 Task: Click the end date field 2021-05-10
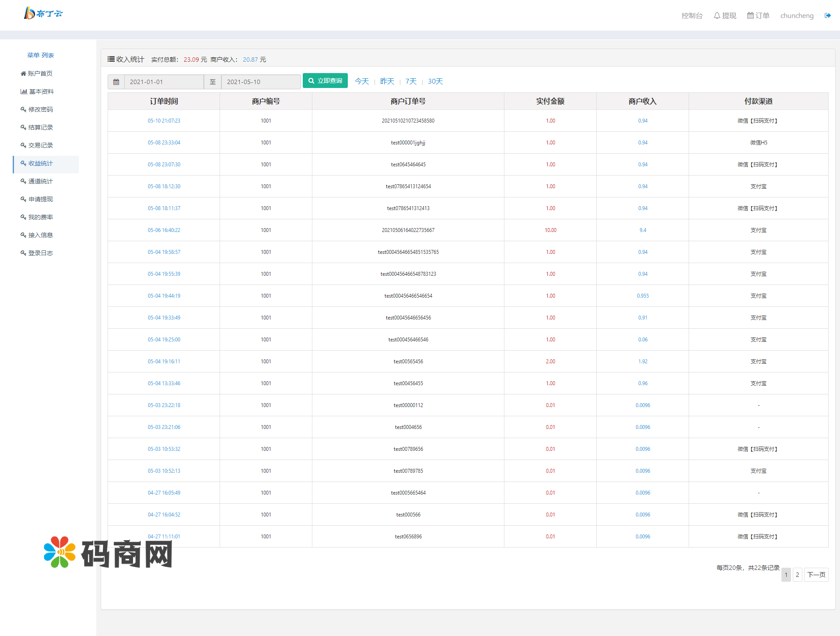point(261,82)
